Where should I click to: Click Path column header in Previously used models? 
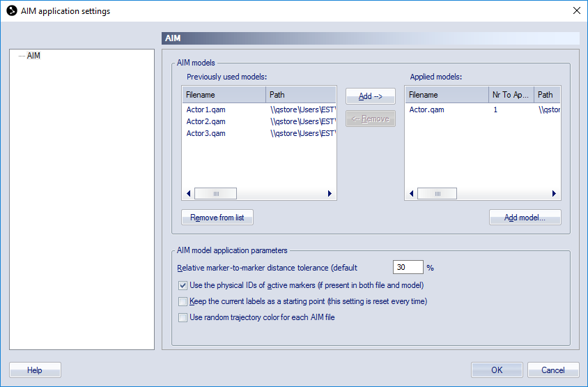301,95
